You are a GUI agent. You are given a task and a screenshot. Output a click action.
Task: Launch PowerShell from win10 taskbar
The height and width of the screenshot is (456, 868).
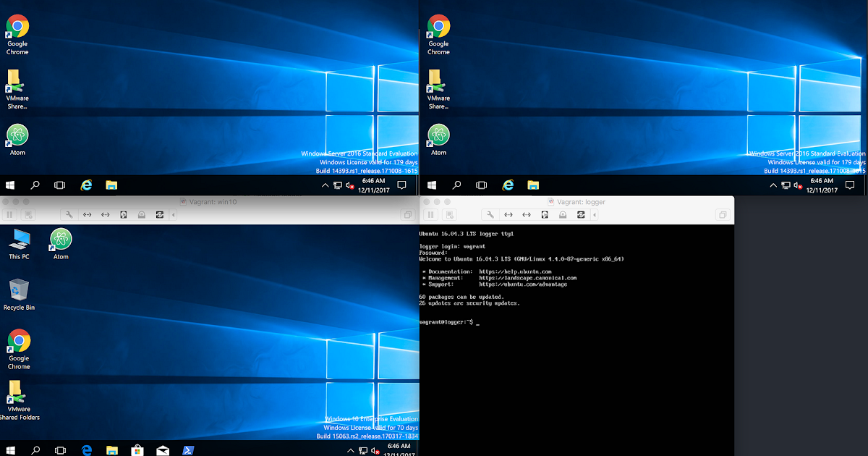(187, 449)
